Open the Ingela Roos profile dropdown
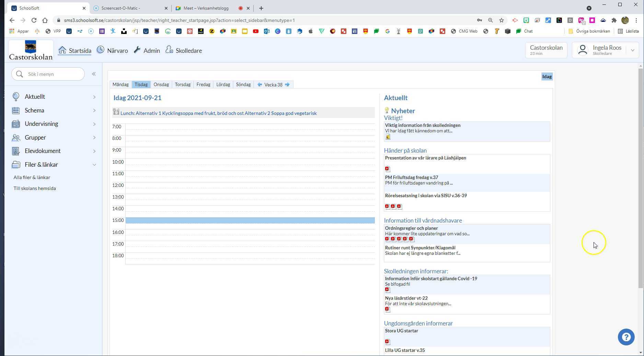644x356 pixels. pos(633,50)
